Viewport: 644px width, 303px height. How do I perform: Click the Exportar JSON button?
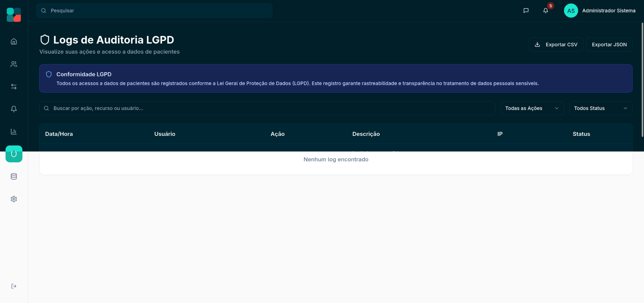[609, 45]
